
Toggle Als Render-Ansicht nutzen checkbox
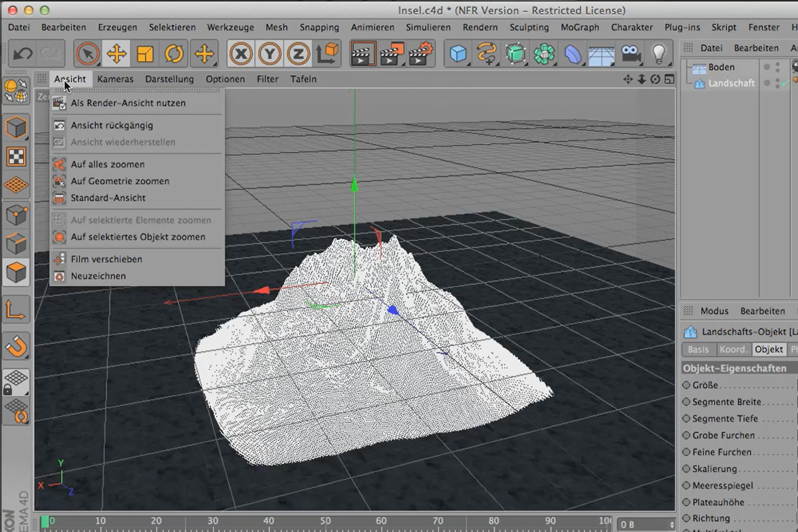click(x=60, y=103)
